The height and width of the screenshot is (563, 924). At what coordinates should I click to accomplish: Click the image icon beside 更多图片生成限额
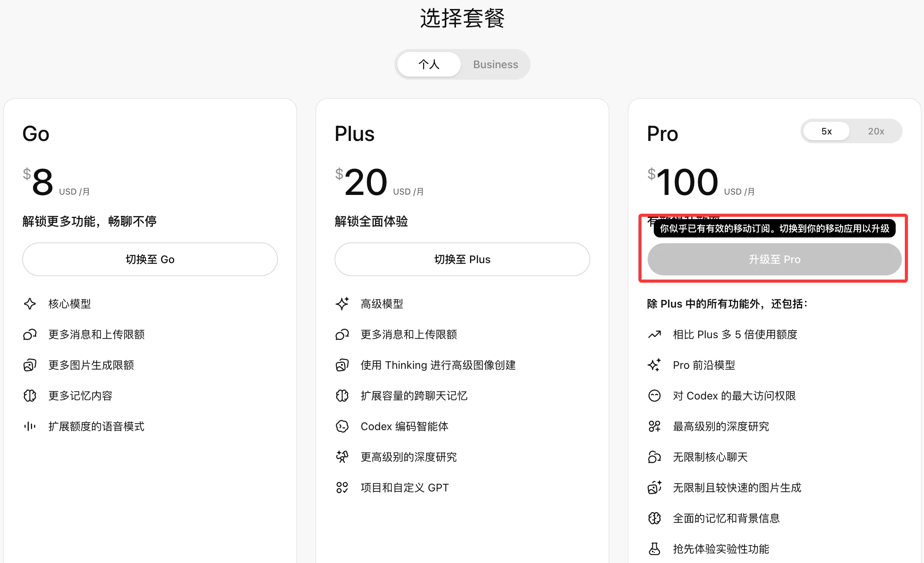[x=30, y=365]
